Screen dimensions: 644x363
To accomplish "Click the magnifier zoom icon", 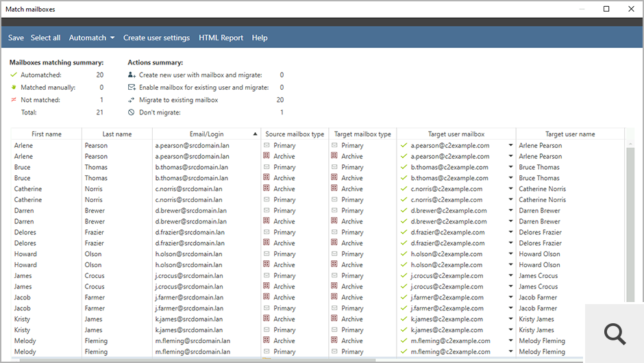I will 615,334.
